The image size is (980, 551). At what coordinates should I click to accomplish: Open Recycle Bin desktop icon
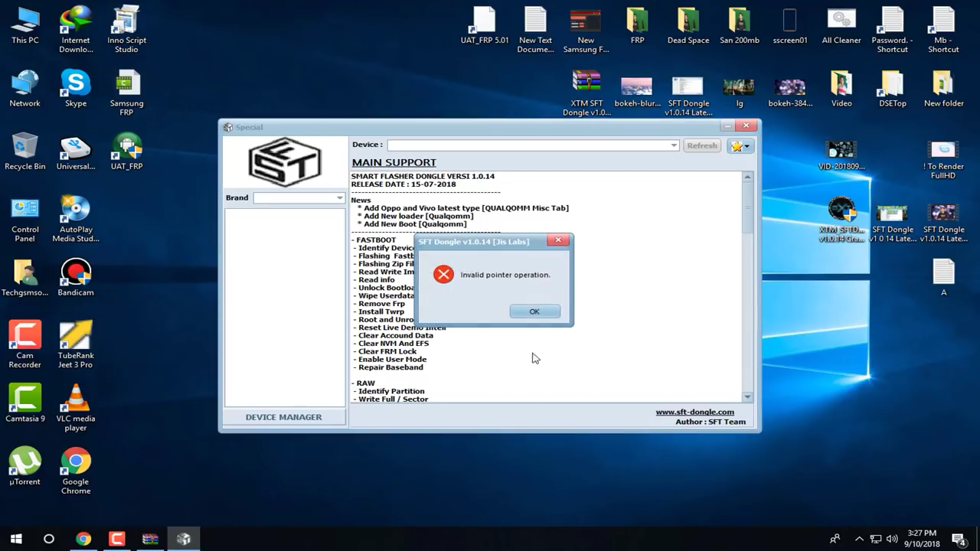coord(25,152)
